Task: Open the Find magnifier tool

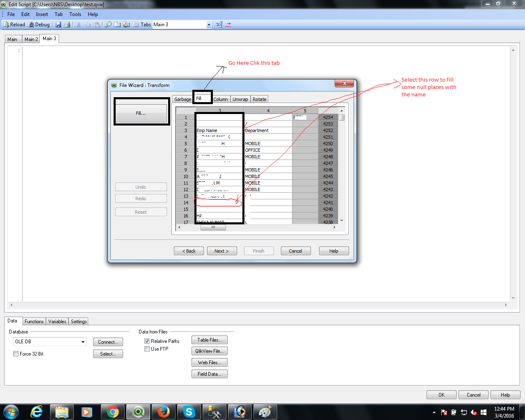Action: [x=108, y=25]
